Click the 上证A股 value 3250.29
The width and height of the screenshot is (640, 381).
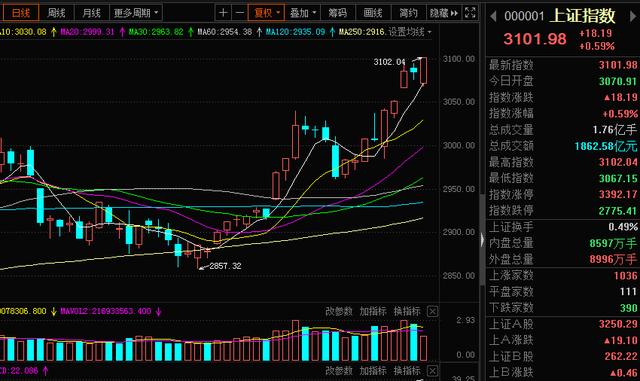[x=618, y=324]
